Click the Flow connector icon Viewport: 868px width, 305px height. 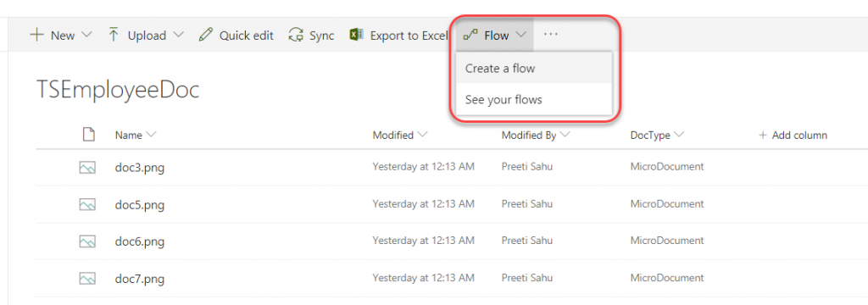(x=470, y=36)
